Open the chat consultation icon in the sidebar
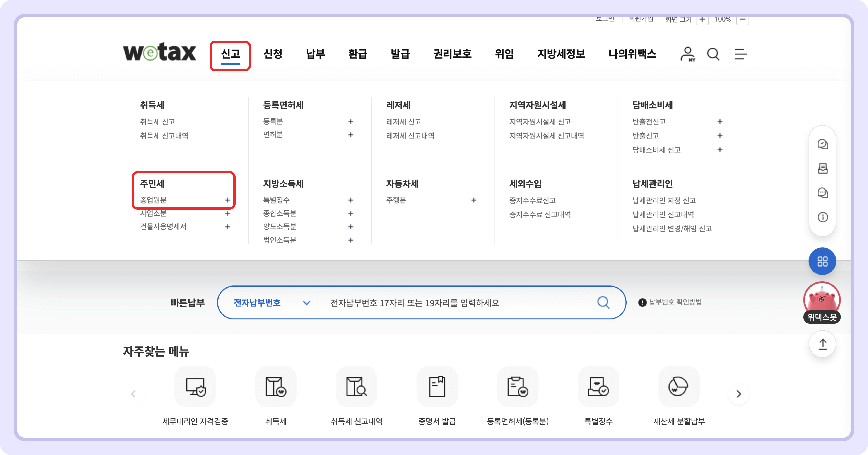 (x=823, y=193)
